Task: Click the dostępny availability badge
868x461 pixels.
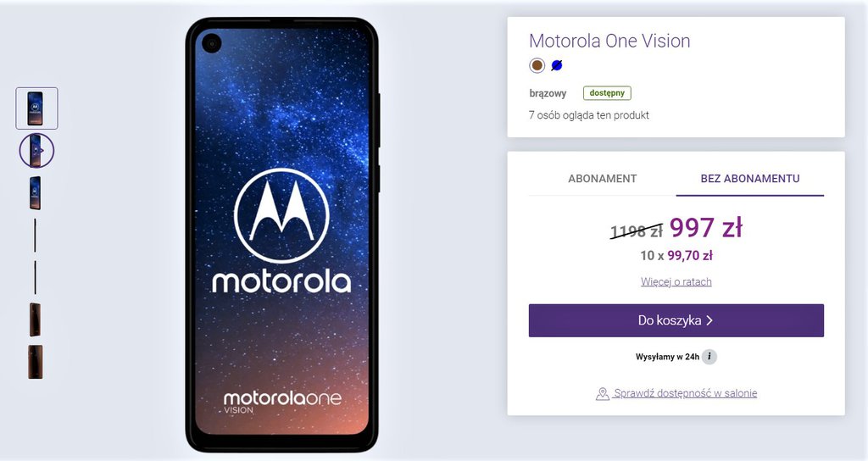Action: tap(607, 93)
